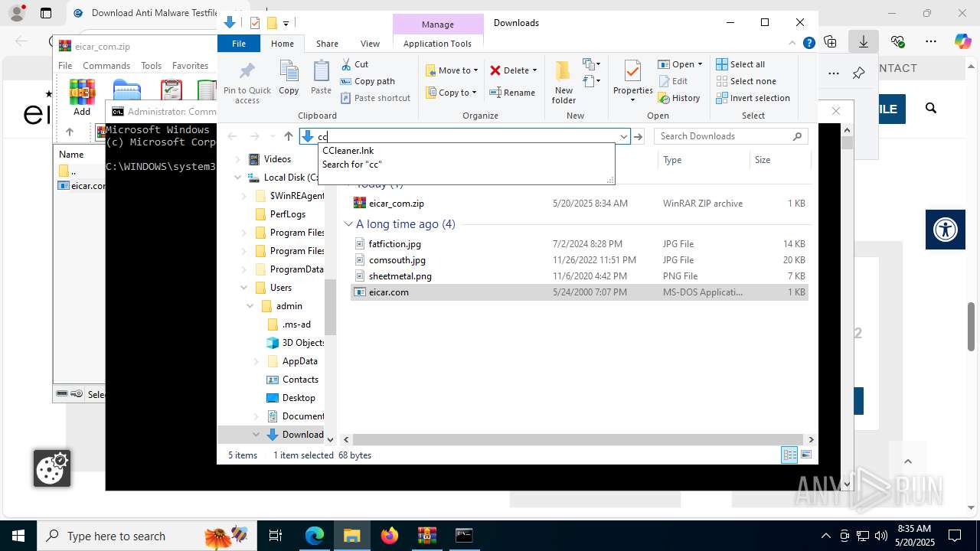Click Task View icon in taskbar
980x551 pixels.
pos(276,536)
